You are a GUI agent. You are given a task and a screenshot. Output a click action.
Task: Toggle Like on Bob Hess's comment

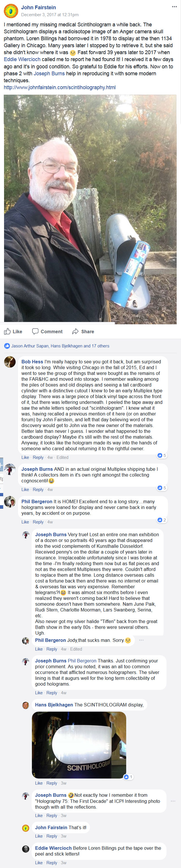coord(25,457)
